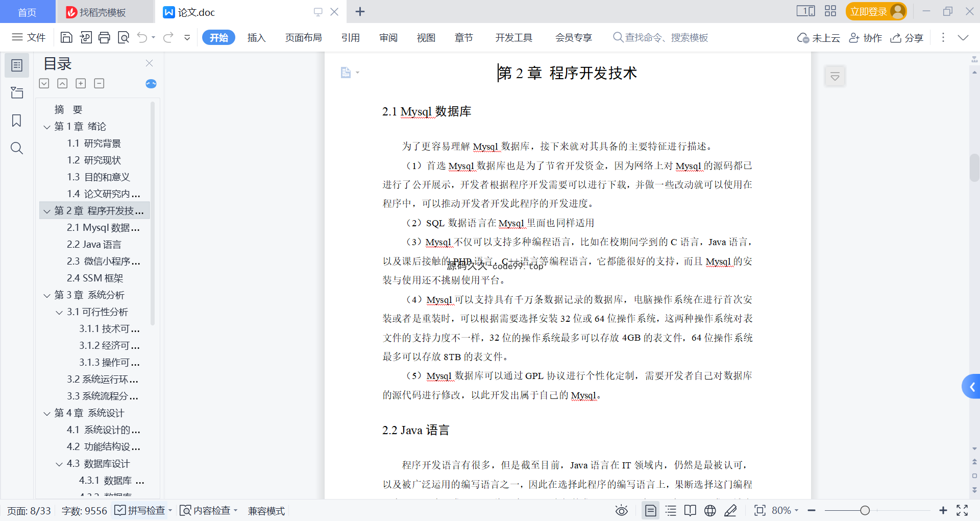Select 1.1 研究背景 in outline
Screen dimensions: 980x521
(94, 144)
